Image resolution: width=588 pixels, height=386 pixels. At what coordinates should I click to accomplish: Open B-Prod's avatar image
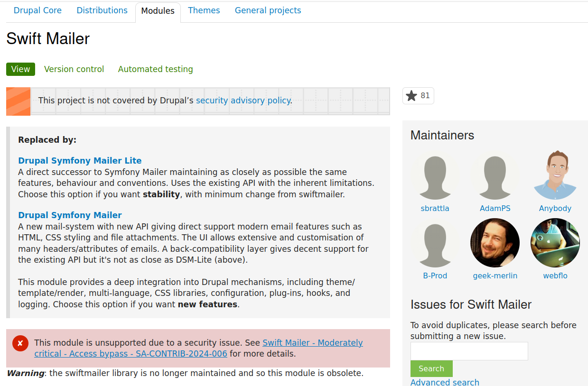pos(435,243)
